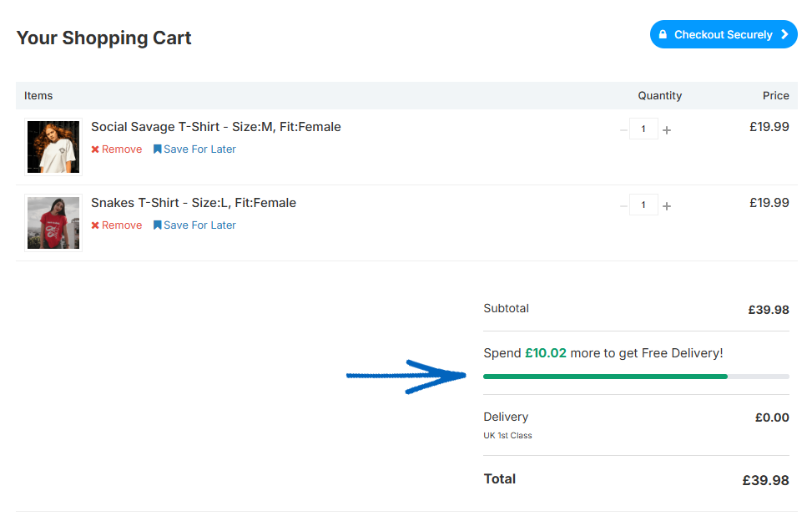
Task: Click bookmark icon for Snakes T-Shirt
Action: tap(157, 225)
